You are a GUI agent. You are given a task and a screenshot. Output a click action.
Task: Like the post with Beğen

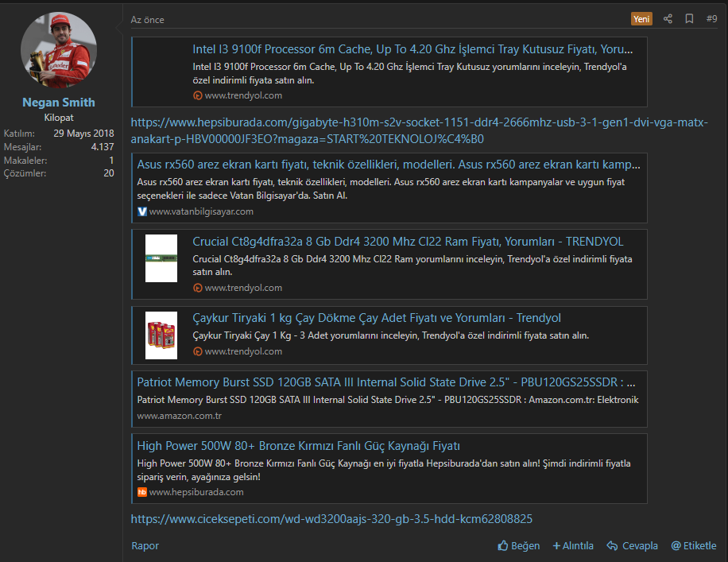[519, 546]
